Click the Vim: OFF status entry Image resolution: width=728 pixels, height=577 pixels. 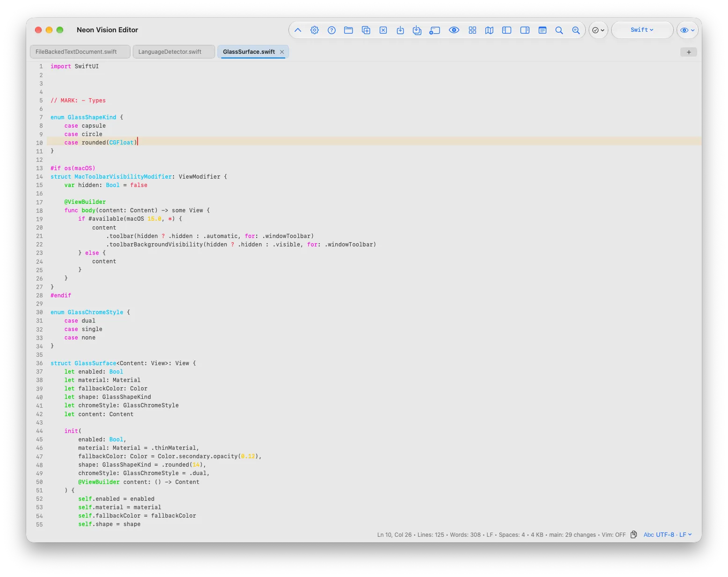coord(613,534)
